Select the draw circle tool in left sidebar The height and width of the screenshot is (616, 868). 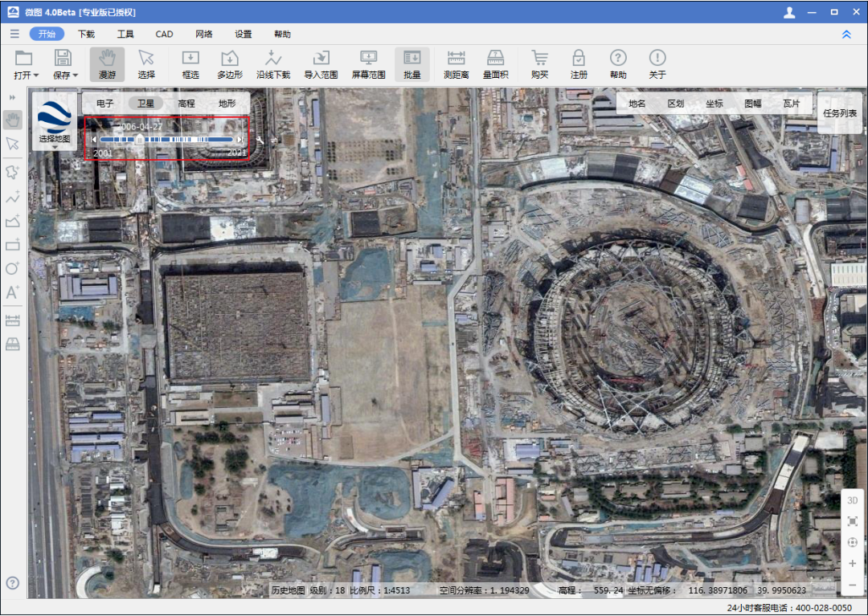coord(12,268)
